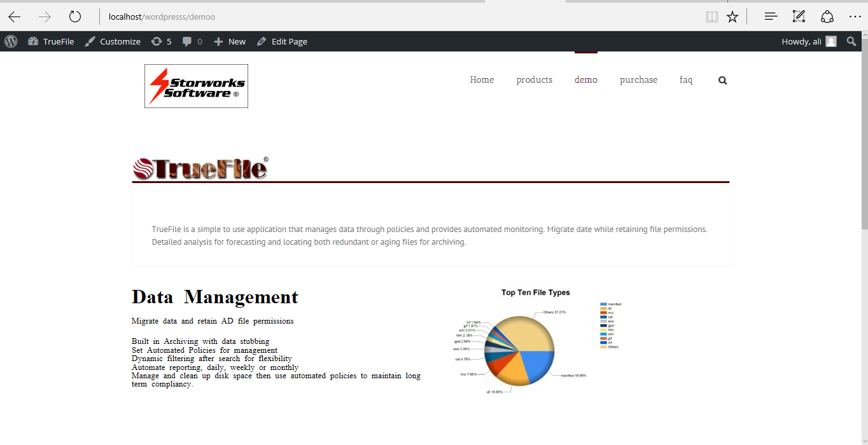Open Customize in admin bar

(112, 41)
